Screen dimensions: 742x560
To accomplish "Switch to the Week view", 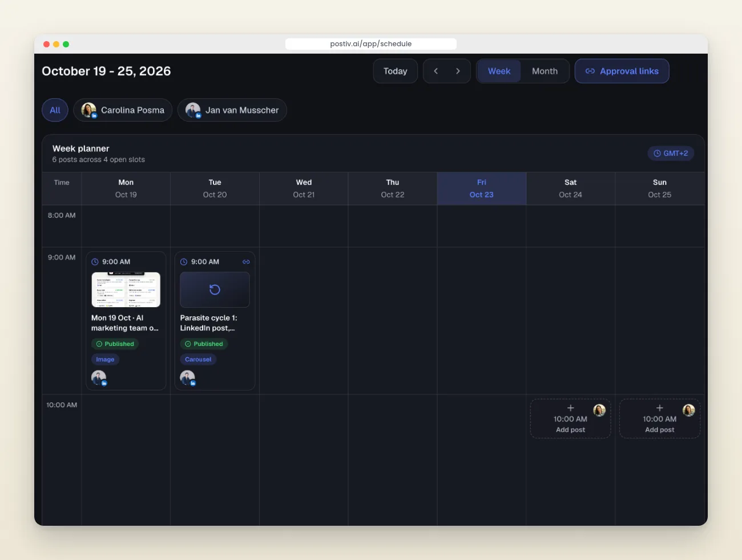I will (499, 71).
